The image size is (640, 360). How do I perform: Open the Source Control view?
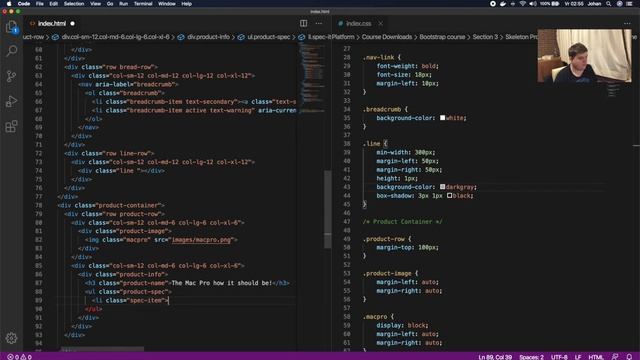click(11, 76)
